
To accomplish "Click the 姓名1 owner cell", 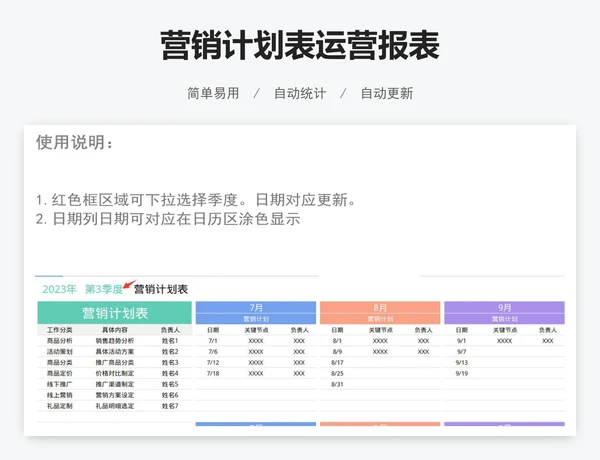I will pos(170,341).
